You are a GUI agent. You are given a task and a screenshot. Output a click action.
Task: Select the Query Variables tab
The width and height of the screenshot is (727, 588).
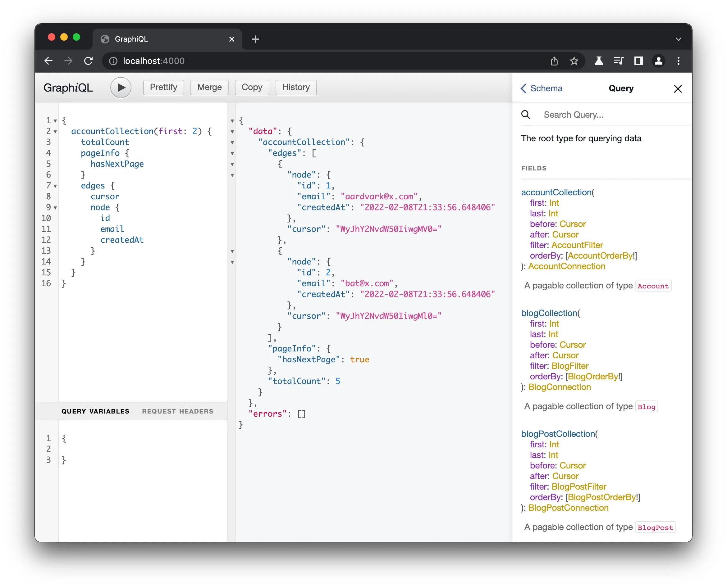coord(95,411)
